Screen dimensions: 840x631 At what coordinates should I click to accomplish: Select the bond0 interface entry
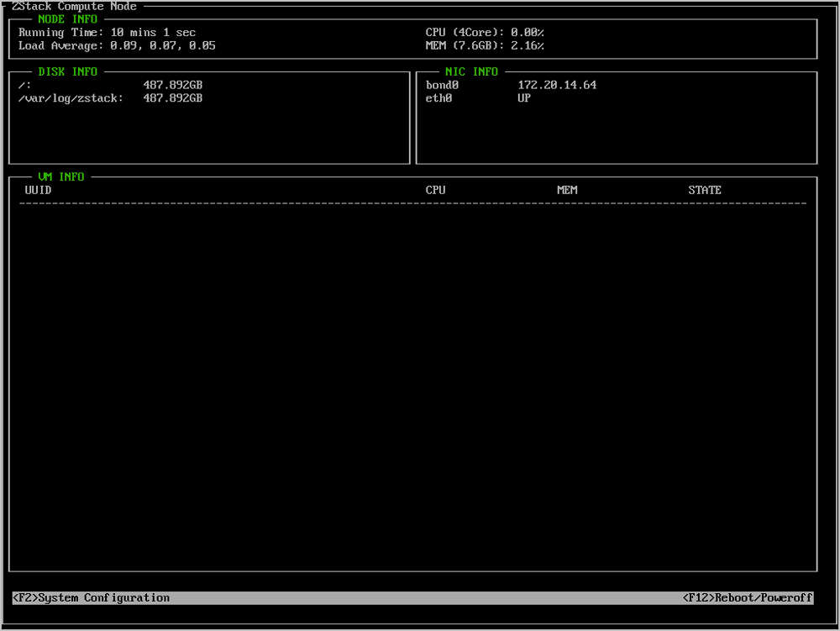[x=442, y=86]
